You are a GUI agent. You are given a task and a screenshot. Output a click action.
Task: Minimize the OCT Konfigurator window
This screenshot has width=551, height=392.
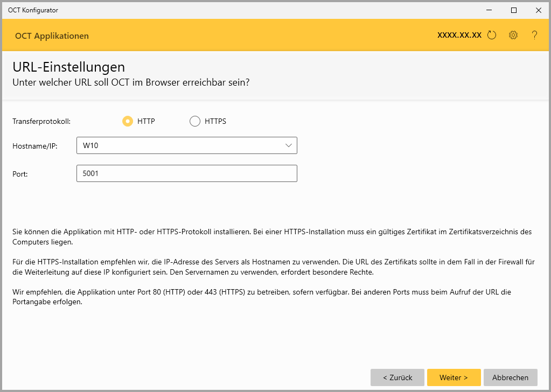point(489,10)
